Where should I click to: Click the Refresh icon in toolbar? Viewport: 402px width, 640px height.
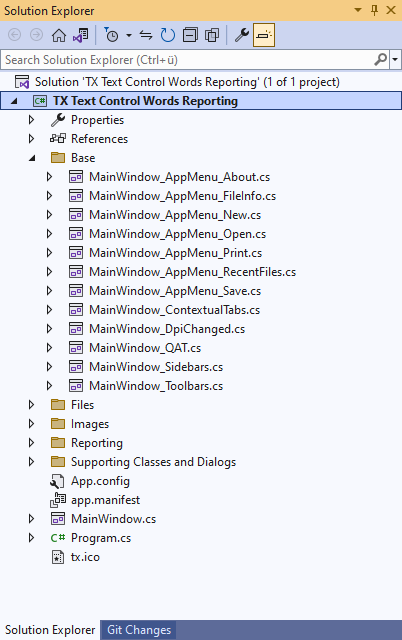pos(168,35)
